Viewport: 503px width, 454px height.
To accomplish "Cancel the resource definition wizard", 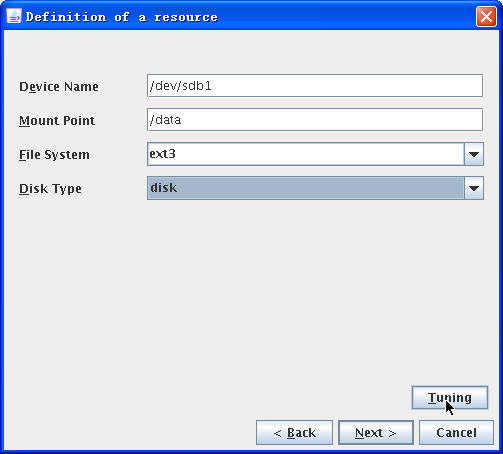I will pyautogui.click(x=456, y=433).
